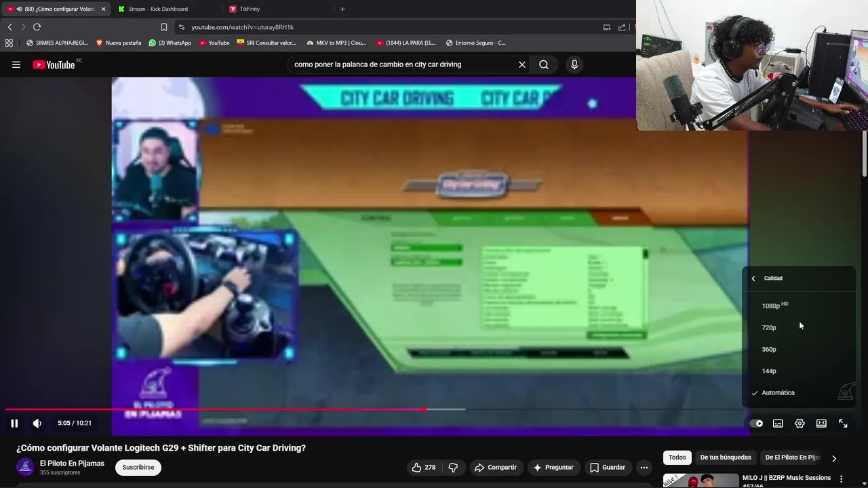Choose Automática quality option

click(799, 392)
